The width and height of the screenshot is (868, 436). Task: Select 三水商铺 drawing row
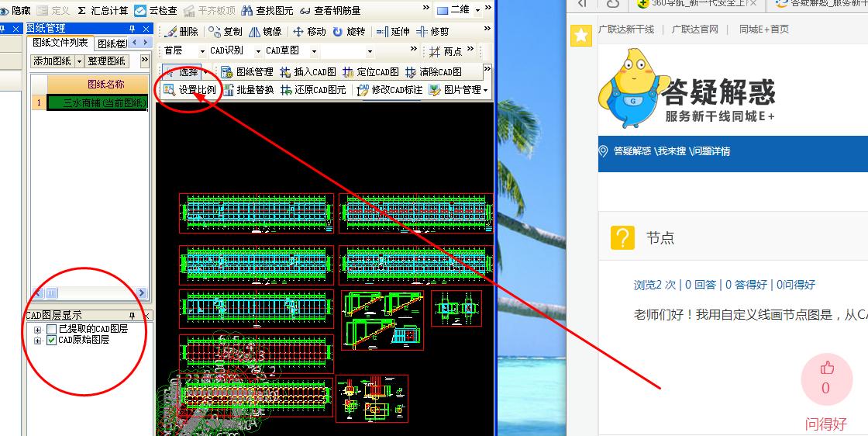click(x=98, y=103)
